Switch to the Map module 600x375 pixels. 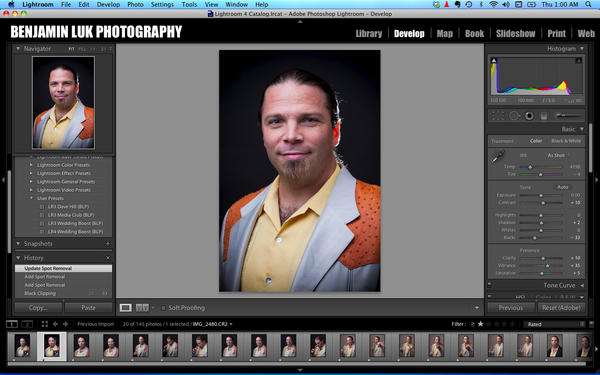[445, 34]
